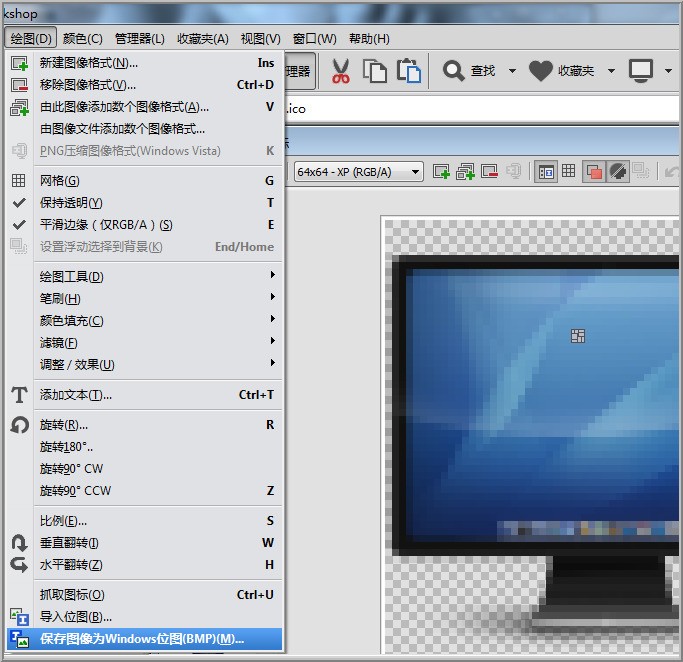The width and height of the screenshot is (683, 662).
Task: Open the 绘图(D) menu
Action: point(31,38)
